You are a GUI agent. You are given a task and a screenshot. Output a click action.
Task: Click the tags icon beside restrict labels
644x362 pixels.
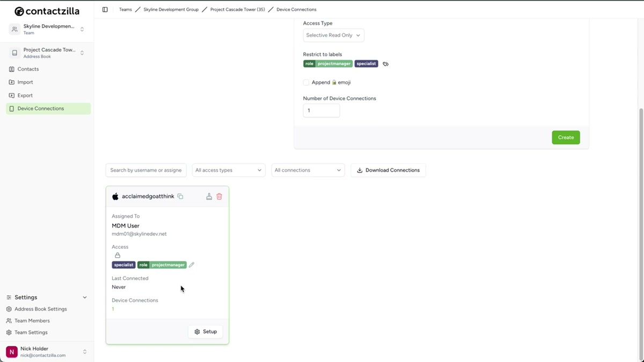(x=385, y=64)
